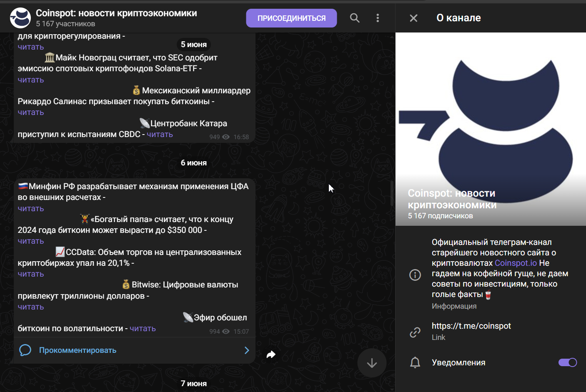Open the large channel profile picture
This screenshot has width=586, height=392.
coord(491,129)
